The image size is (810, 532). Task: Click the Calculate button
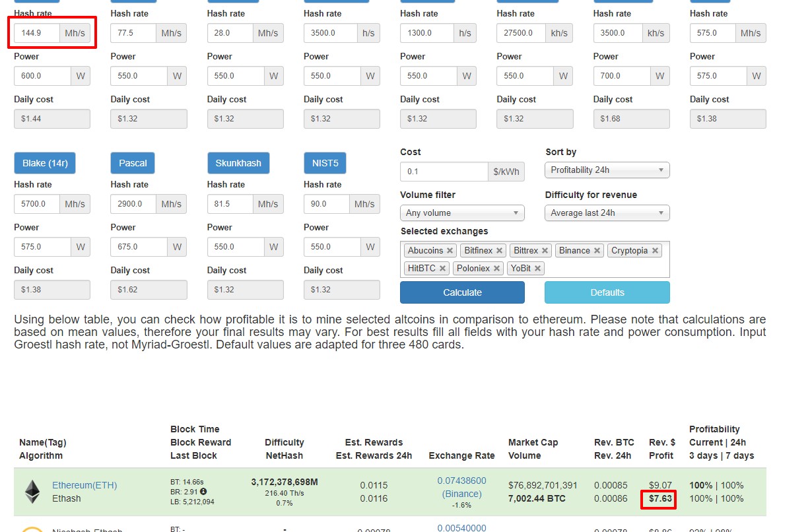tap(462, 292)
